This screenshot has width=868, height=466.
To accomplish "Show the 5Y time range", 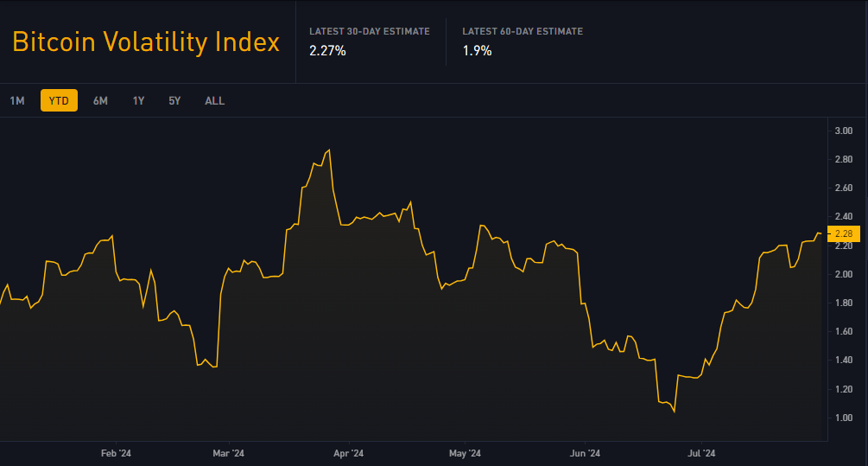I will pos(174,101).
